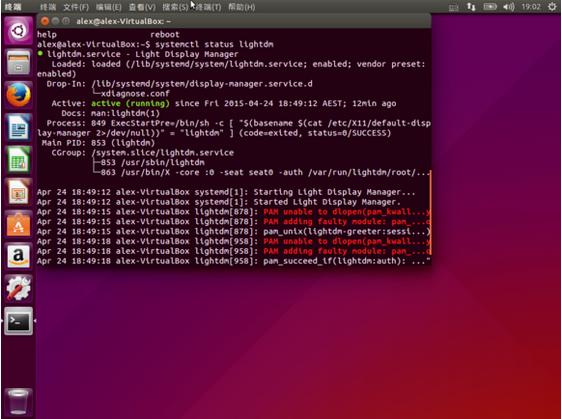This screenshot has height=419, width=562.
Task: Focus the Terminal icon in launcher
Action: pyautogui.click(x=18, y=321)
